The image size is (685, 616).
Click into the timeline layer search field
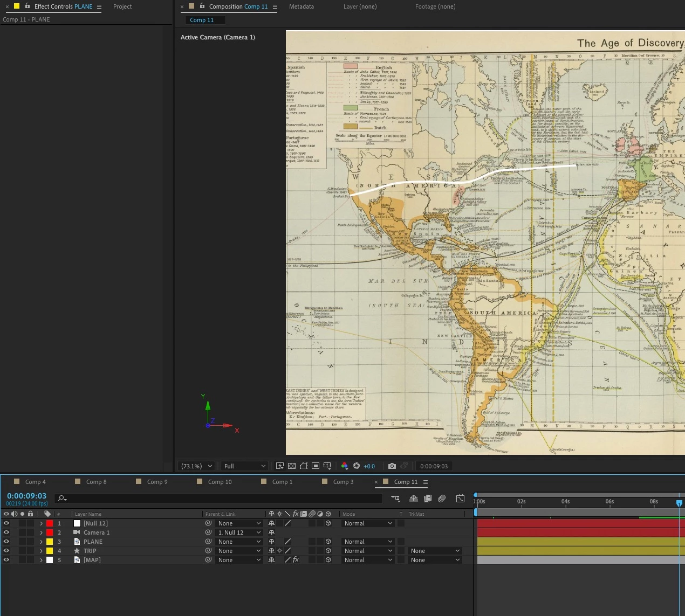point(218,499)
